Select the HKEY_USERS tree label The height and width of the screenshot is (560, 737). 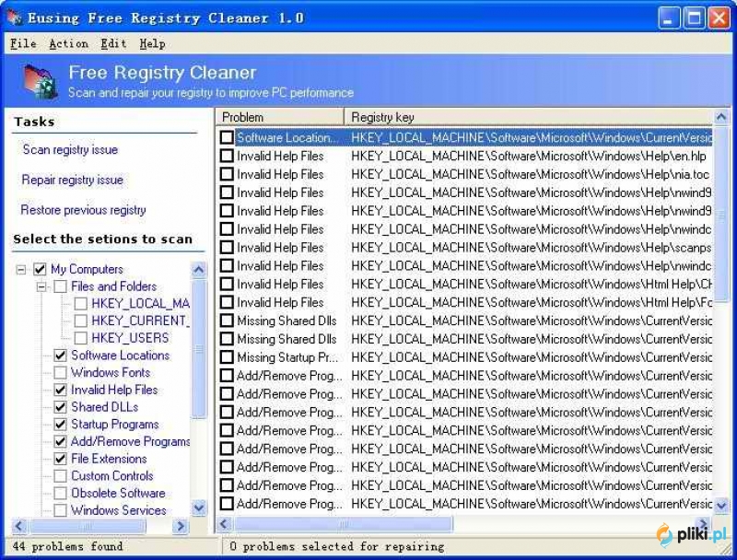click(130, 338)
